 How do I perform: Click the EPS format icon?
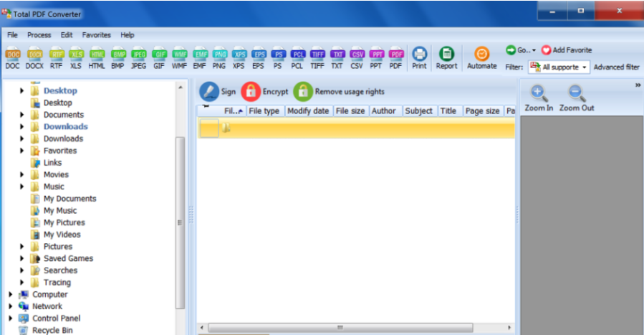click(259, 58)
